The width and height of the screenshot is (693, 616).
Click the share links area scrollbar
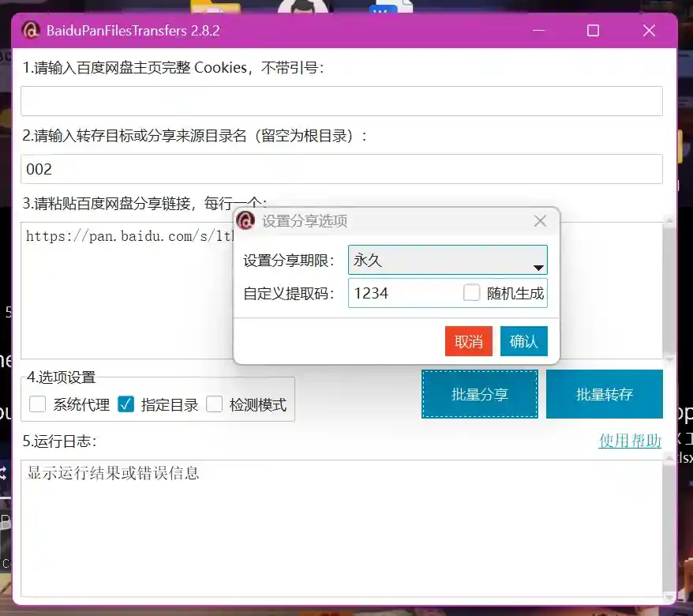(669, 291)
